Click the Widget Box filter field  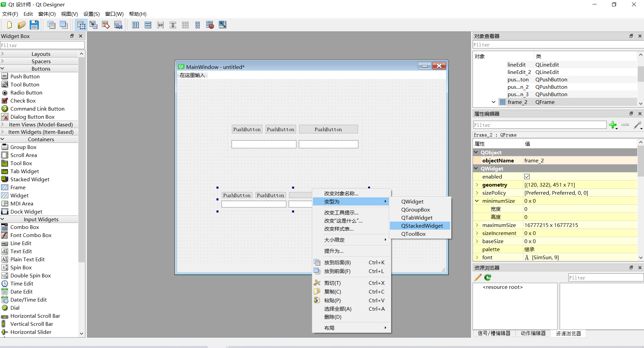pyautogui.click(x=42, y=45)
